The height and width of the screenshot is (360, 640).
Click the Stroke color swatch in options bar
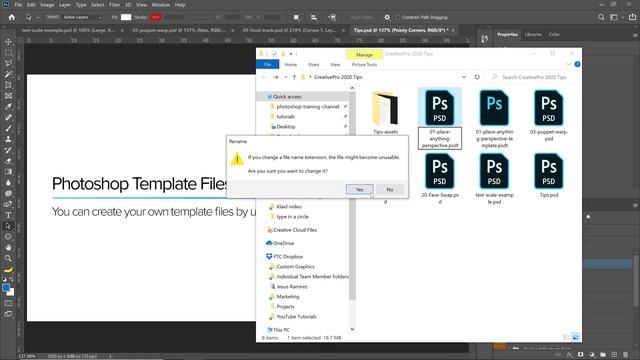(x=155, y=17)
